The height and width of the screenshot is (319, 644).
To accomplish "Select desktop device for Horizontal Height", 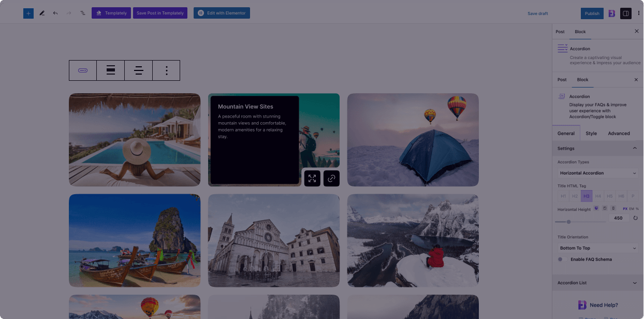I will (596, 208).
